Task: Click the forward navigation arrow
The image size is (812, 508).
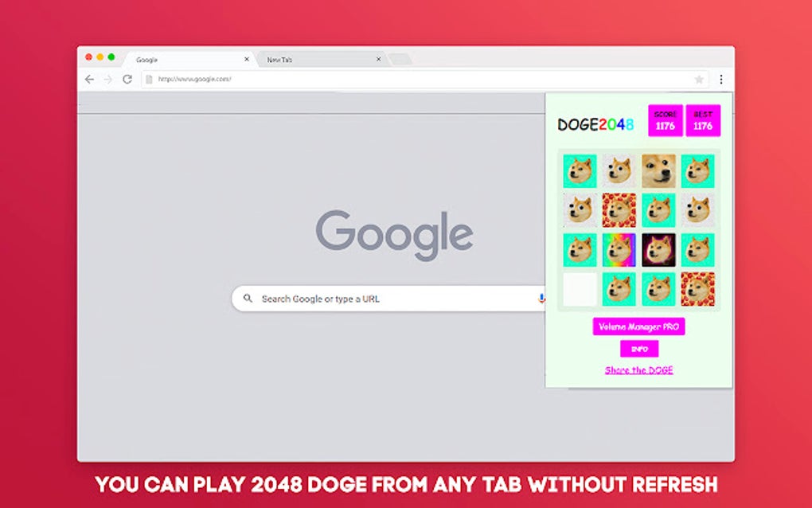Action: pyautogui.click(x=107, y=79)
